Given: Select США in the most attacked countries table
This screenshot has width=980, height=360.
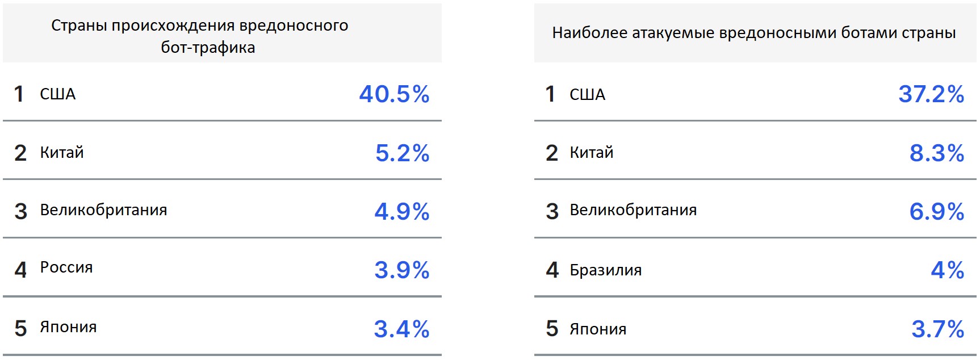Looking at the screenshot, I should click(x=587, y=94).
